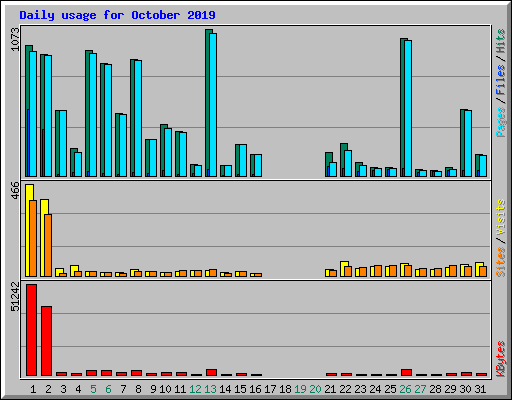This screenshot has width=512, height=400.
Task: Click day 15 on the x-axis
Action: (240, 389)
